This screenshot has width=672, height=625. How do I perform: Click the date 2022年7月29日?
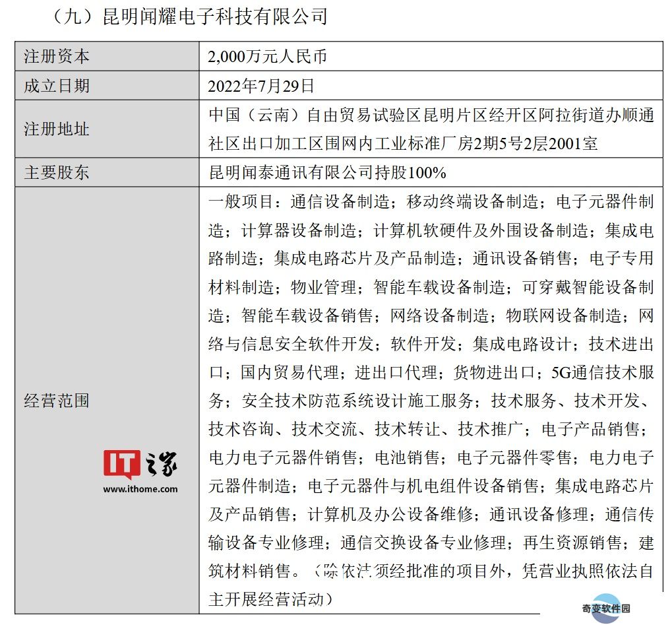click(261, 86)
